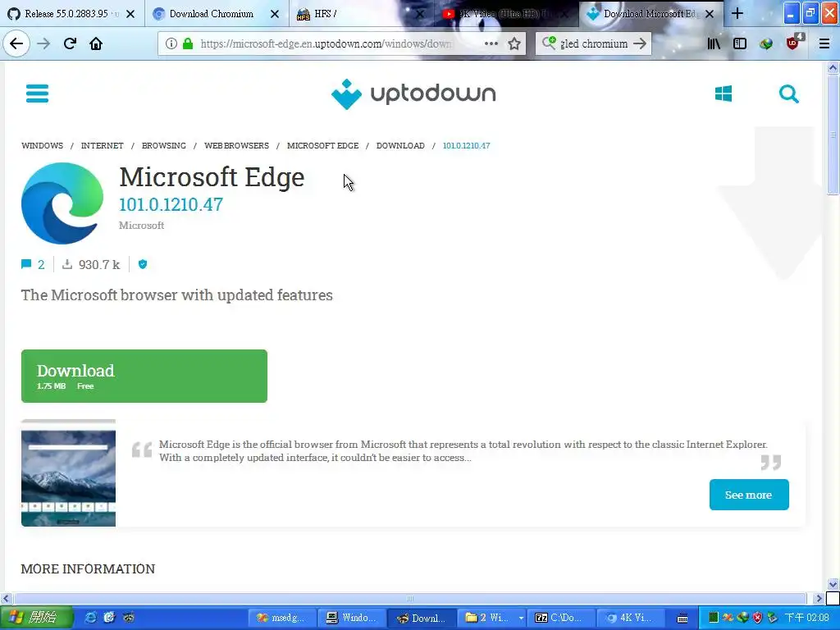
Task: Switch to Windo... taskbar window
Action: 352,618
